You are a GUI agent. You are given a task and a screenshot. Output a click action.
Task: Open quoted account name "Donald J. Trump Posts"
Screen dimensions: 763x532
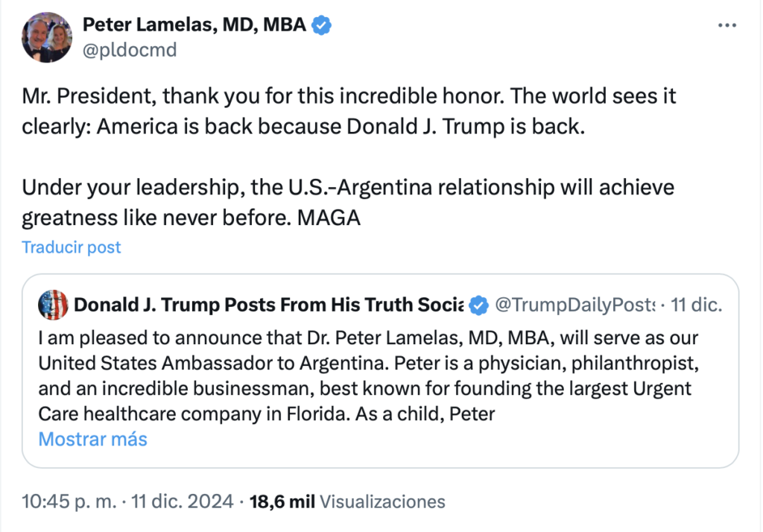point(268,305)
